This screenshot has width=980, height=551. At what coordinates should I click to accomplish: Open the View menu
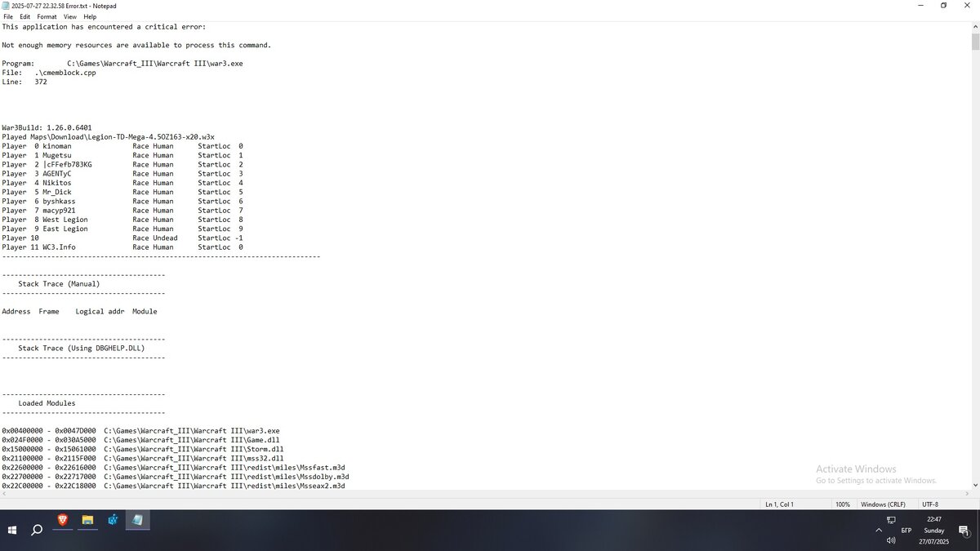pyautogui.click(x=70, y=16)
